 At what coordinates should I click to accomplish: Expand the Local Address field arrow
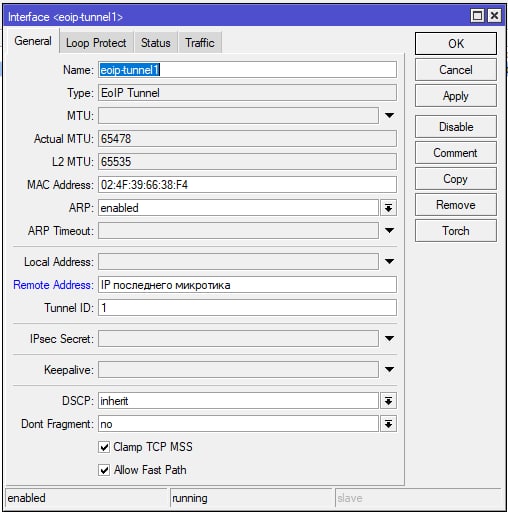[389, 261]
